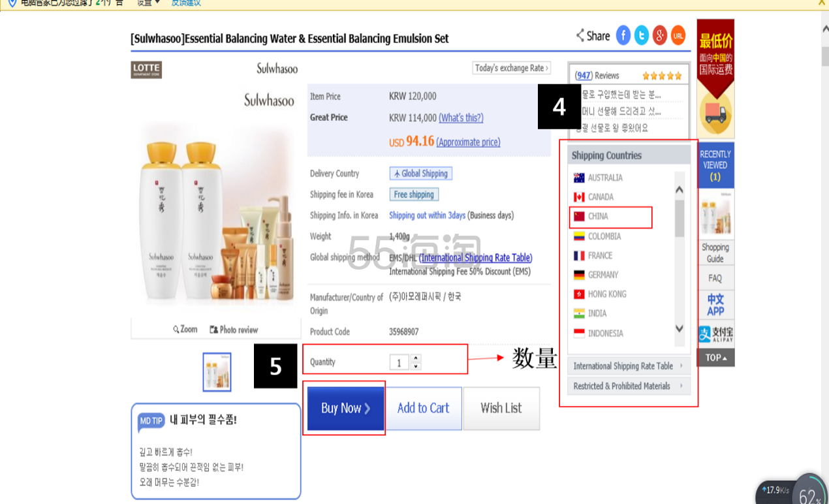Choose COLOMBIA in Shipping Countries
This screenshot has height=504, width=829.
[597, 236]
